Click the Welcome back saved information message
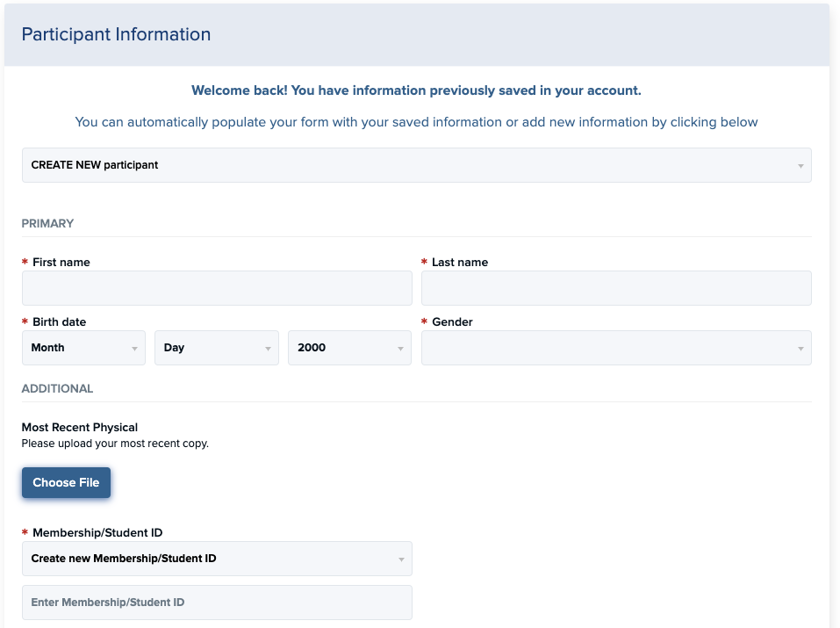 click(x=416, y=90)
